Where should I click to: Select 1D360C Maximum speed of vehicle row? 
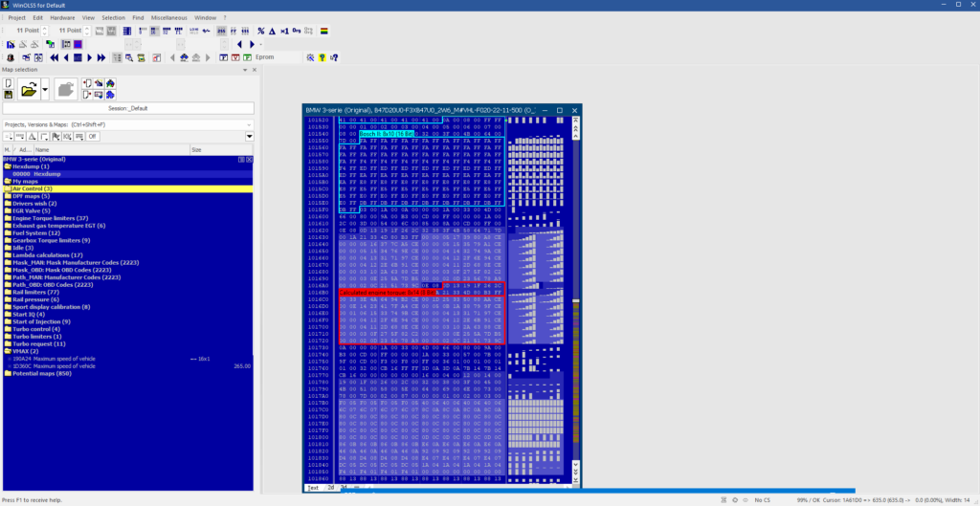[127, 366]
